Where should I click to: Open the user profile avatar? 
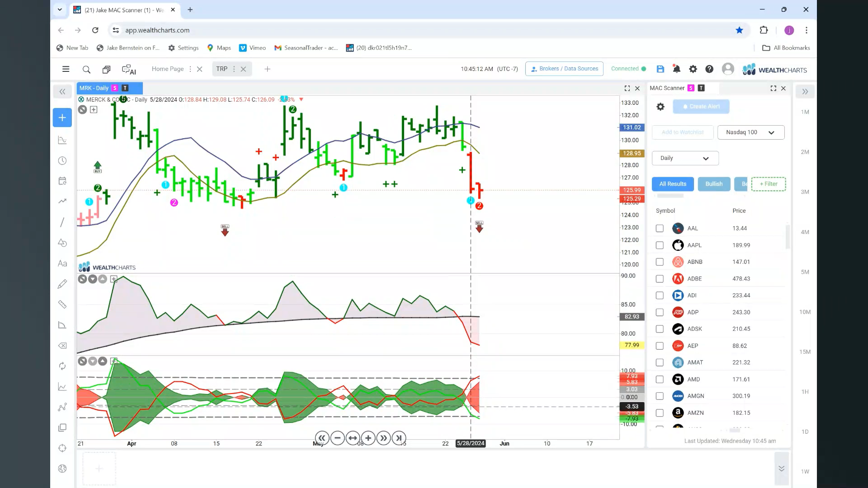pyautogui.click(x=728, y=69)
